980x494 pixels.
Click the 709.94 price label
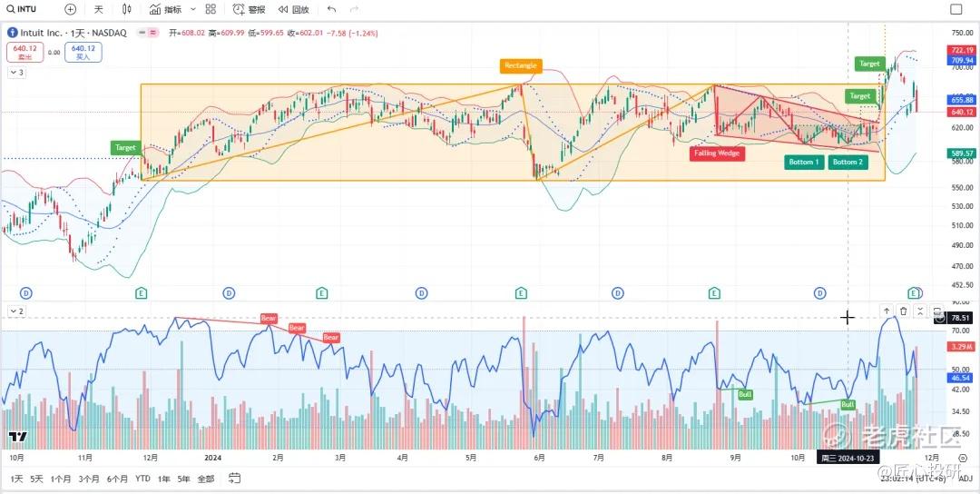click(962, 60)
